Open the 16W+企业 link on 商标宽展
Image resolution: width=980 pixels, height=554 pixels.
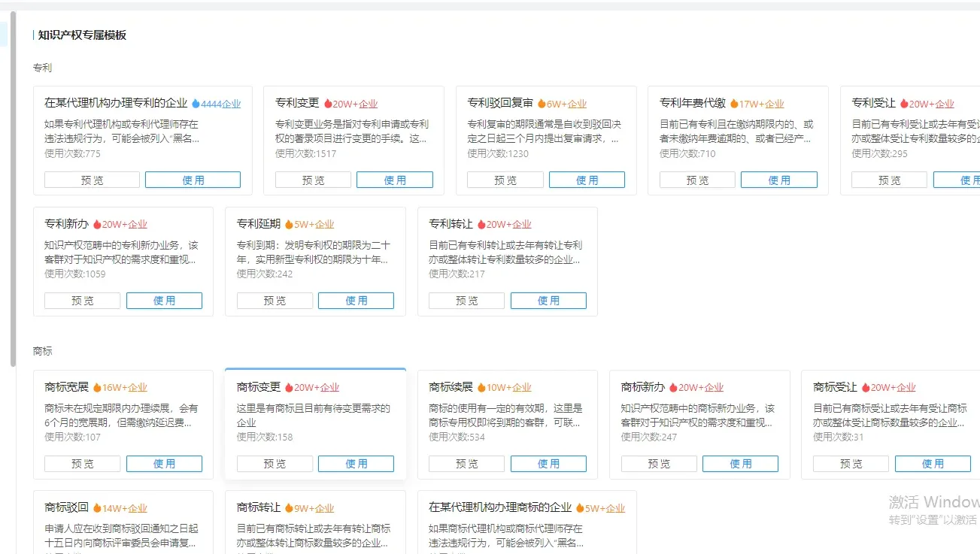125,387
